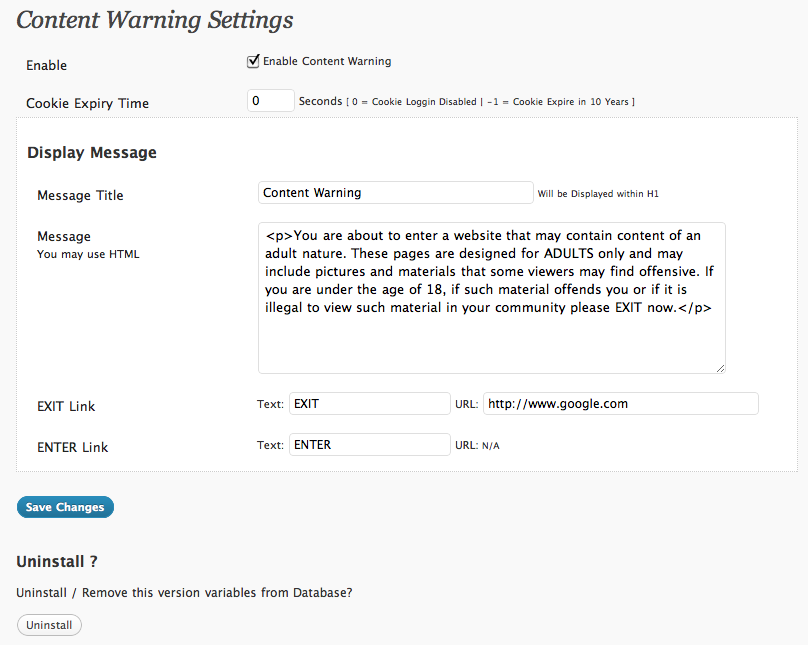The width and height of the screenshot is (808, 645).
Task: Click the Uninstall button
Action: point(49,625)
